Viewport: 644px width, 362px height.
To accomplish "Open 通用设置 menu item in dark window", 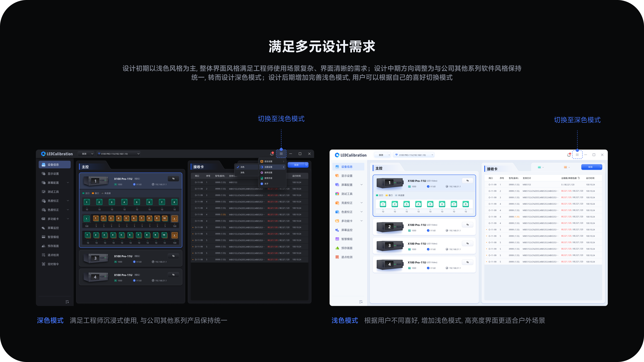I will tap(272, 172).
